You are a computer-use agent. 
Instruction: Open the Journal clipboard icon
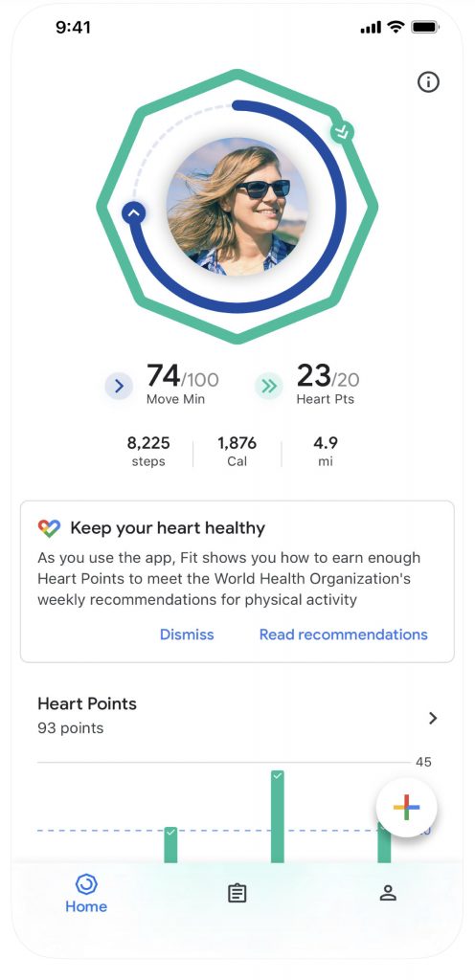tap(237, 893)
